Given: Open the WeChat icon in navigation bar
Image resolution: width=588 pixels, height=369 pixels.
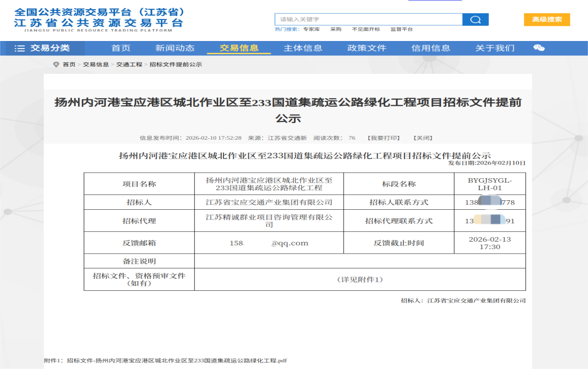Looking at the screenshot, I should [x=539, y=48].
